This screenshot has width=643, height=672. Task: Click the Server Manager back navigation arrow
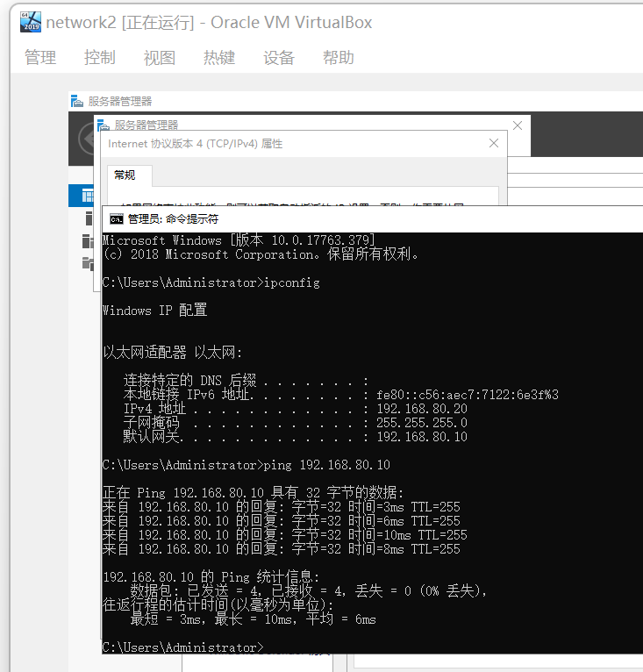88,139
